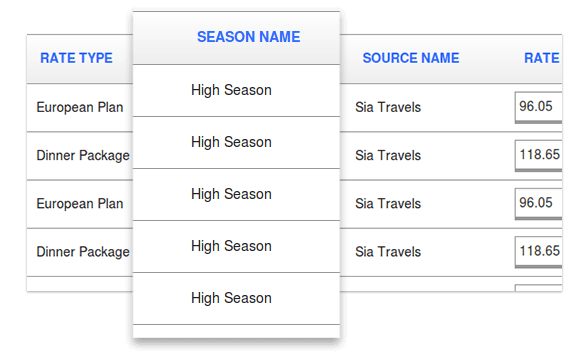Select European Plan in the third row
This screenshot has height=360, width=585.
pos(80,204)
